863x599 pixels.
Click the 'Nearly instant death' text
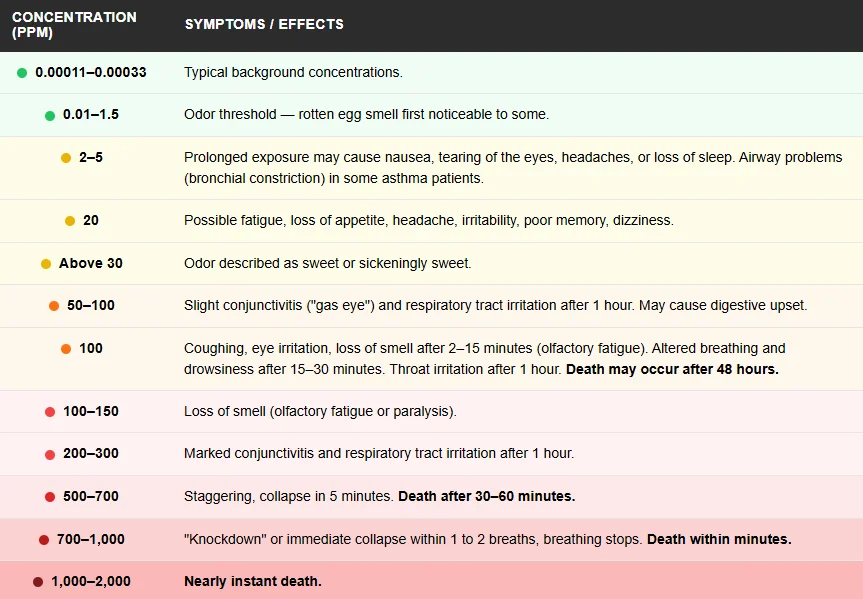pyautogui.click(x=253, y=582)
